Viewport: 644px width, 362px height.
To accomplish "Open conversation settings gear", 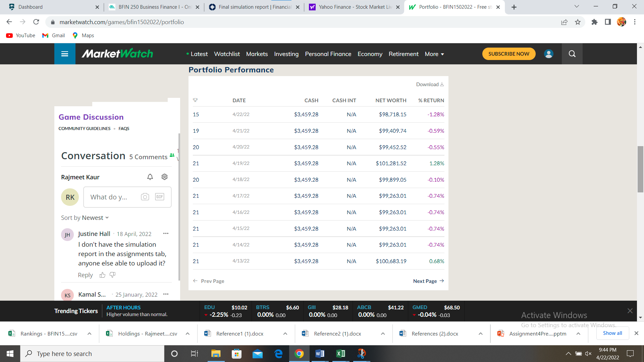I will [x=164, y=177].
